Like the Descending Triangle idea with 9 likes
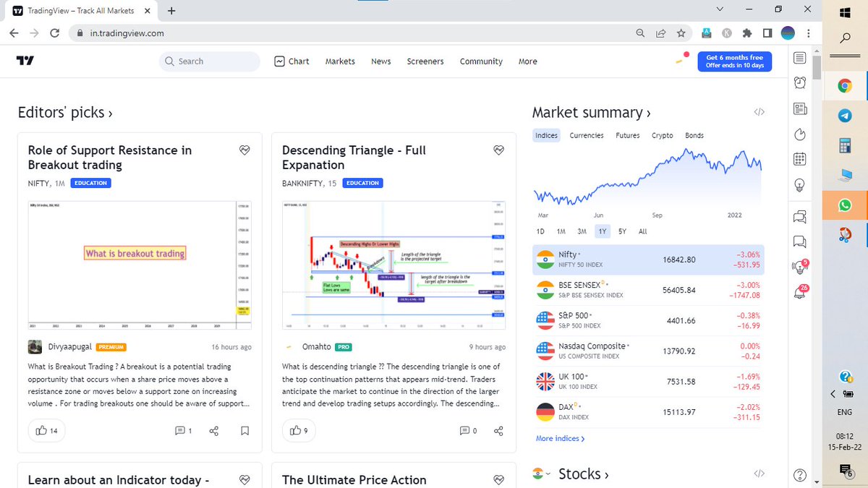 (299, 431)
